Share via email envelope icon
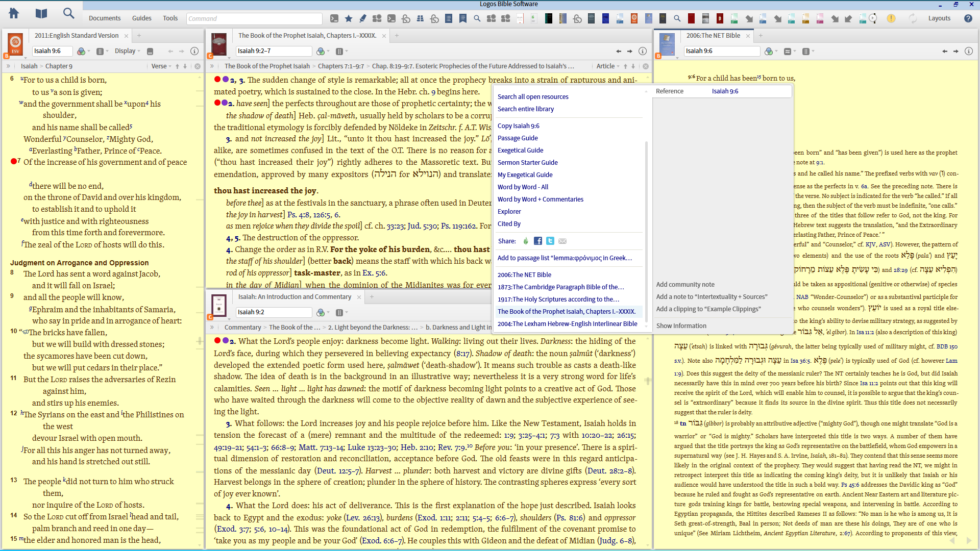The height and width of the screenshot is (551, 980). [562, 241]
